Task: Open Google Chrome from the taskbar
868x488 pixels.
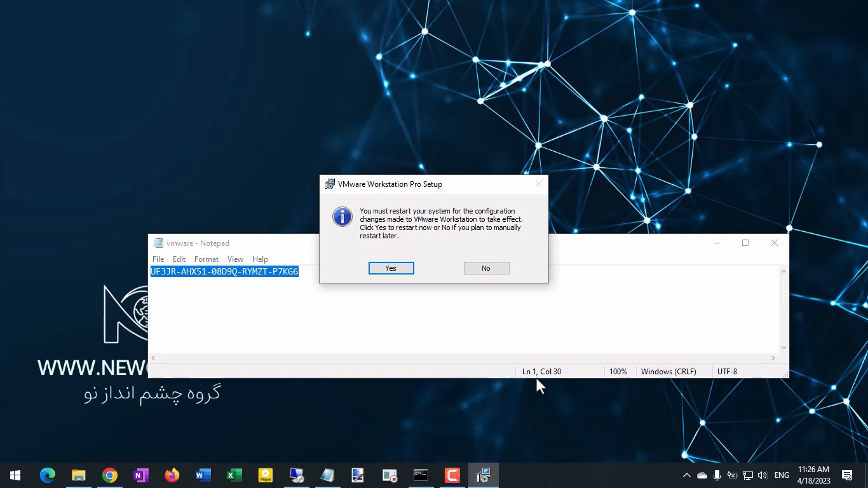Action: [x=109, y=475]
